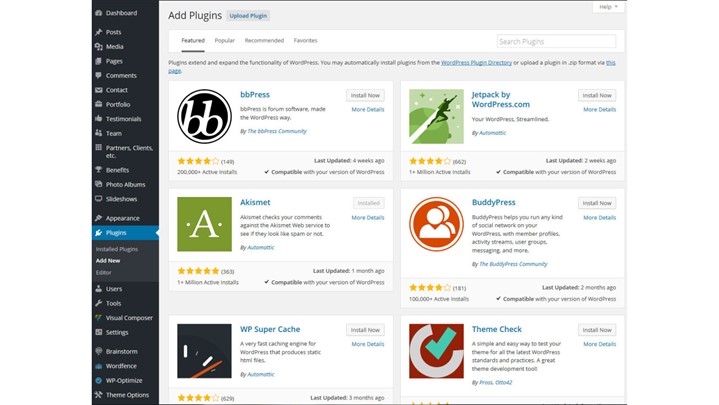Click the Users person icon
This screenshot has height=405, width=719.
[99, 288]
